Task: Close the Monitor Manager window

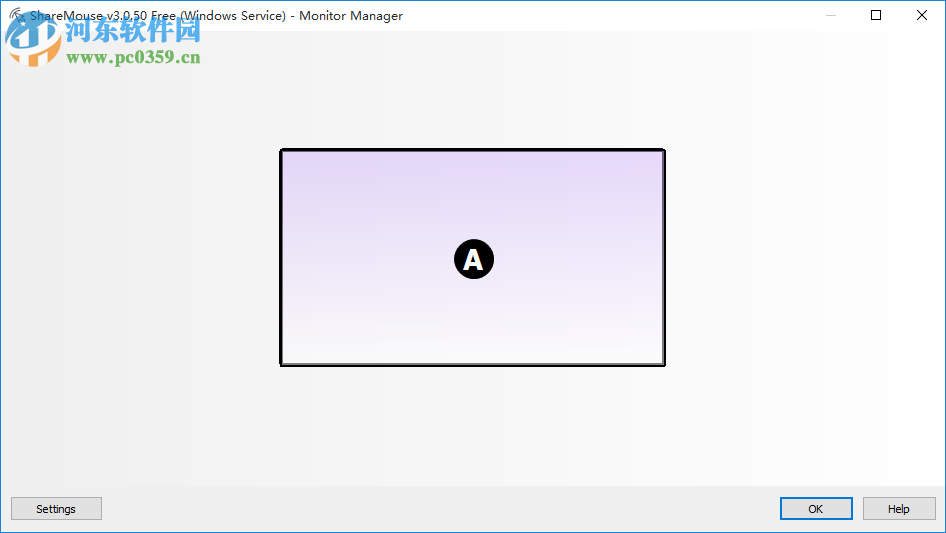Action: (x=921, y=15)
